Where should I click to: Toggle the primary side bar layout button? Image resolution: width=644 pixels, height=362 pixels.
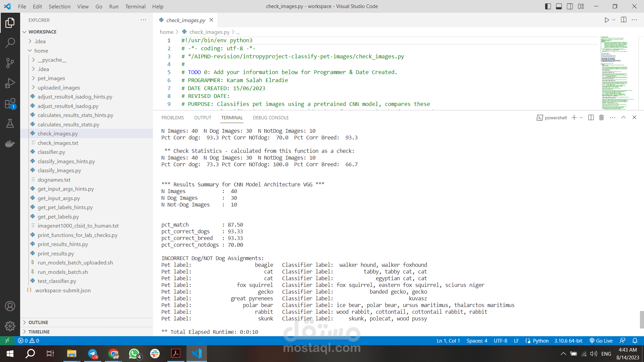coord(548,6)
